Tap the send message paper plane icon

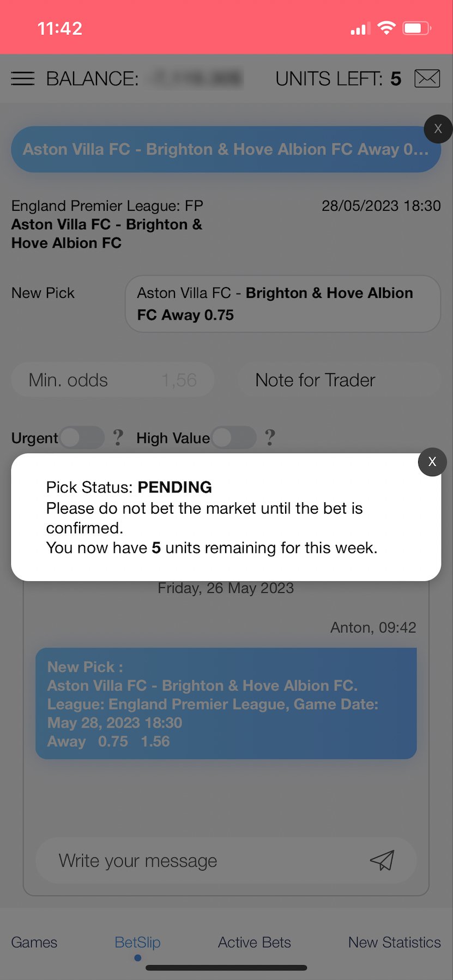382,860
